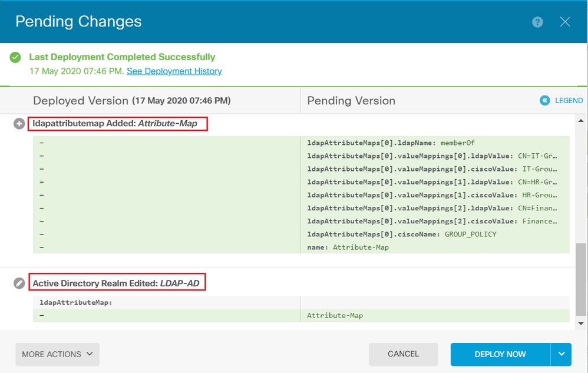Click the Active Directory Realm Edited pencil icon
The image size is (588, 373).
tap(19, 283)
